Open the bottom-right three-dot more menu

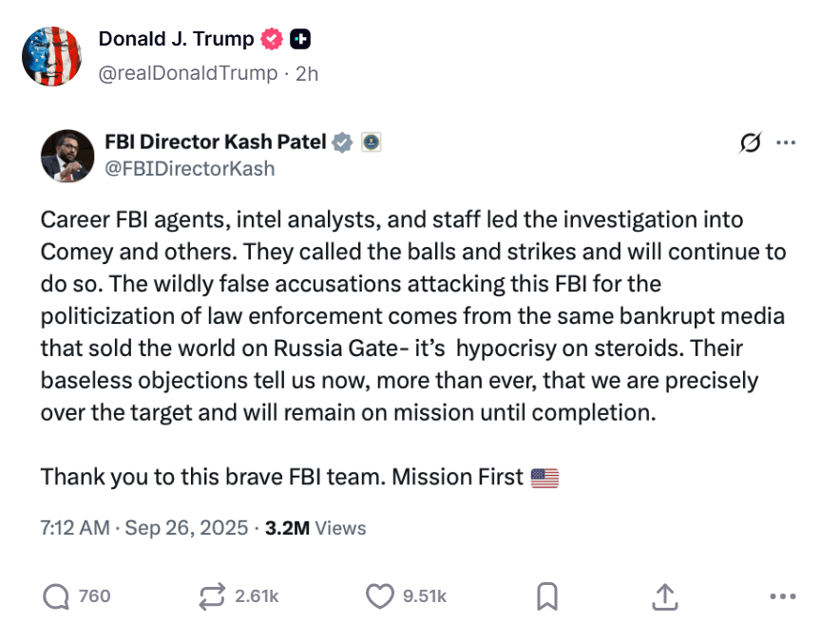pos(781,596)
